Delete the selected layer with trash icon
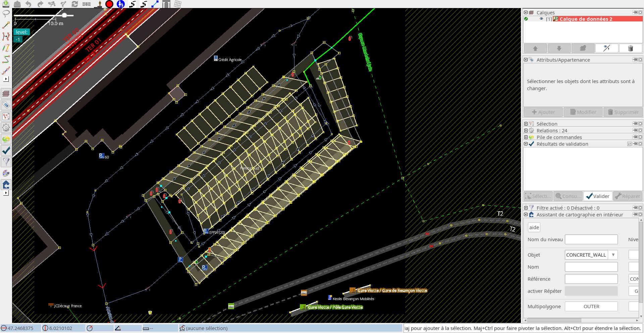The width and height of the screenshot is (644, 333). [x=630, y=48]
